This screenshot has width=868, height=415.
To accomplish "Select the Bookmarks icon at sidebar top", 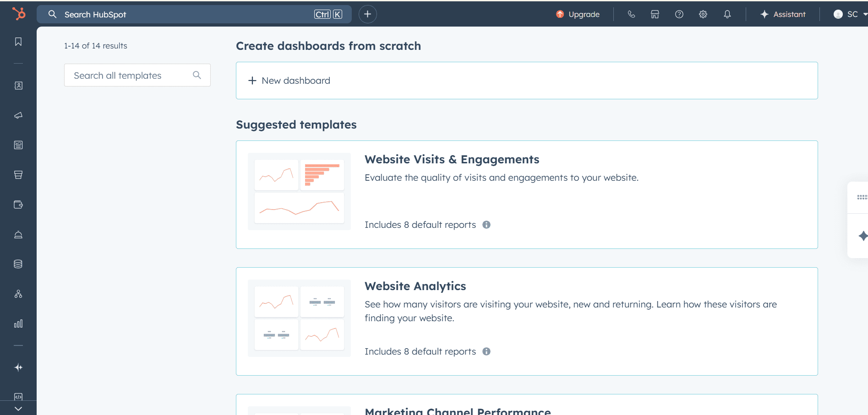I will [x=18, y=42].
